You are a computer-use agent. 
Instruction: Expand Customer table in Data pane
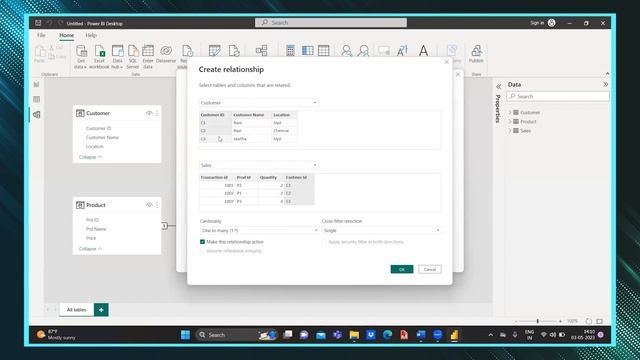510,112
